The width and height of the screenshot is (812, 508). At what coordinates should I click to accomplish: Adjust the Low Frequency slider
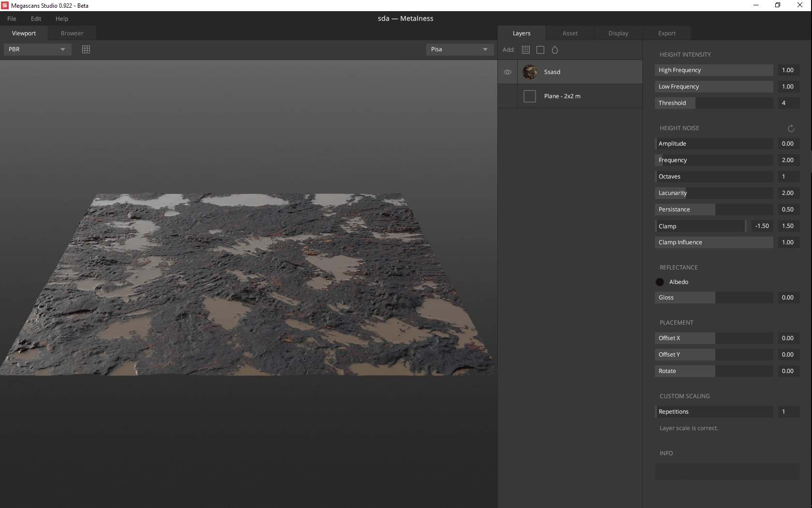click(x=714, y=87)
